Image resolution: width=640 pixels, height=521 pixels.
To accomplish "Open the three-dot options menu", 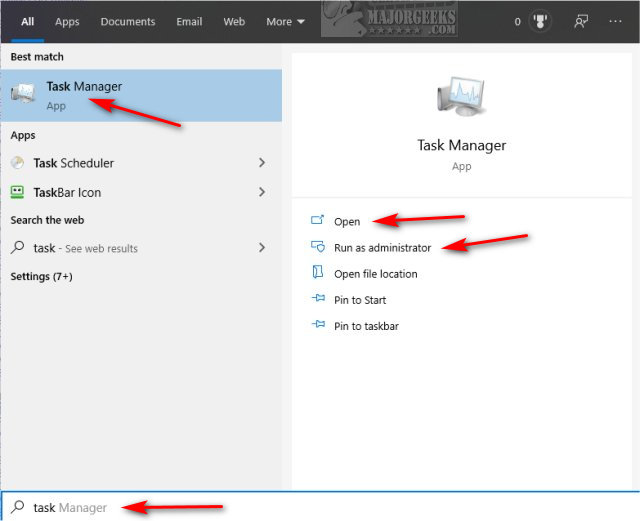I will tap(615, 21).
